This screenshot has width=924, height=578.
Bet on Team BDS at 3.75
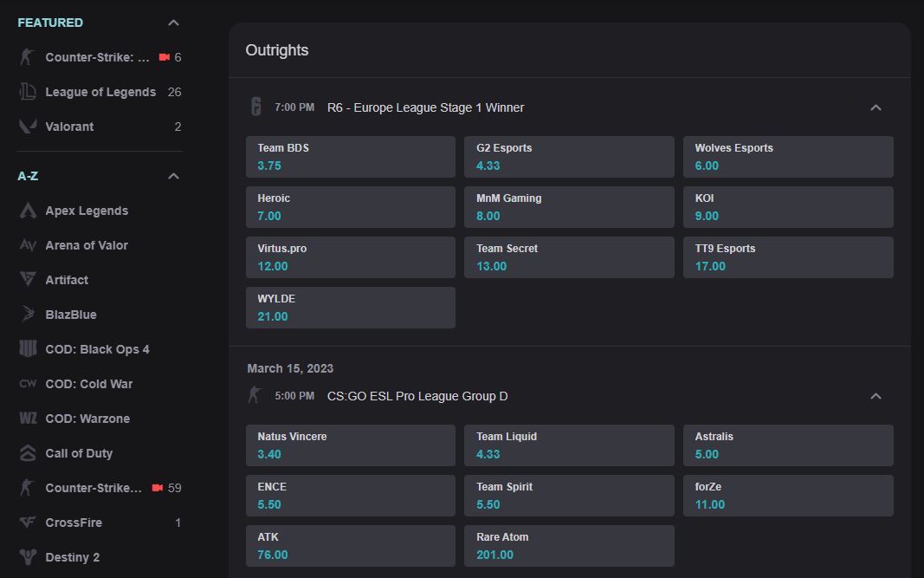(x=351, y=157)
